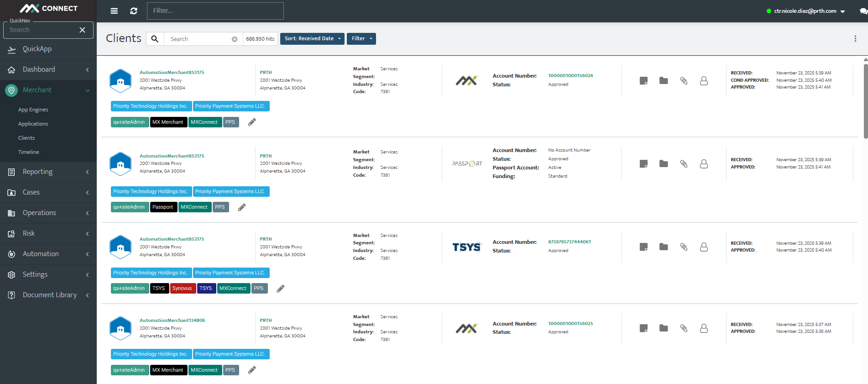Click the pencil edit icon next to Passport tags
The image size is (868, 384).
242,207
